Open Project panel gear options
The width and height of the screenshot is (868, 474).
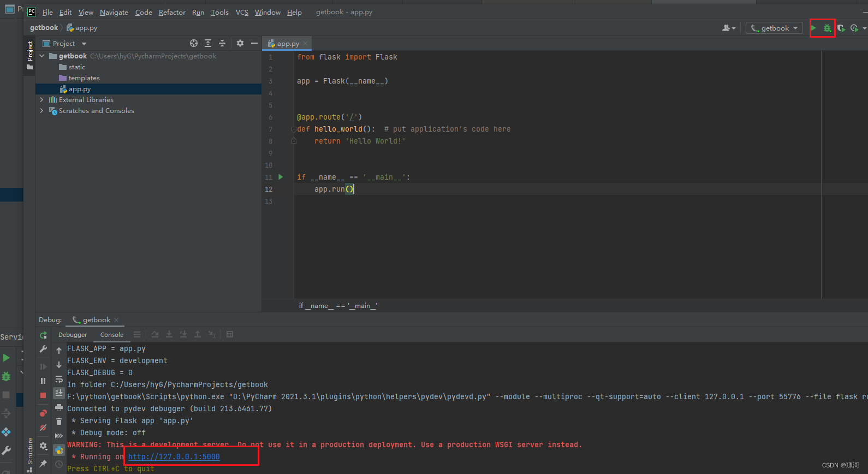[240, 43]
